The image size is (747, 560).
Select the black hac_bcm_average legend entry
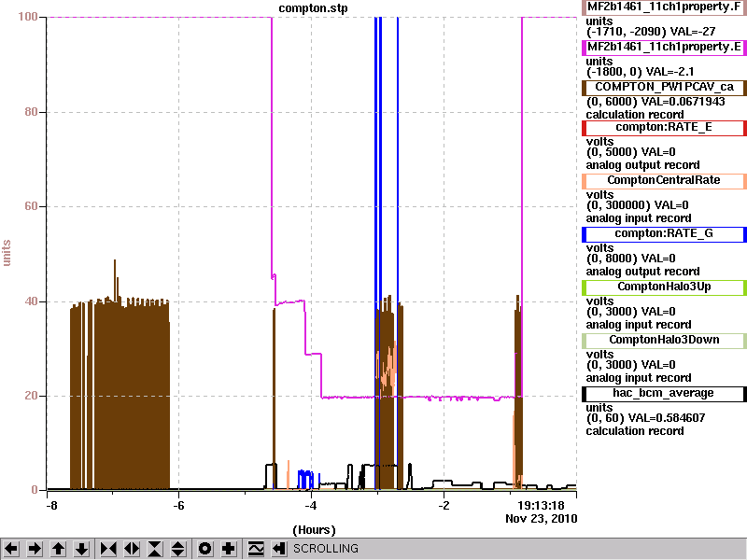click(x=664, y=394)
